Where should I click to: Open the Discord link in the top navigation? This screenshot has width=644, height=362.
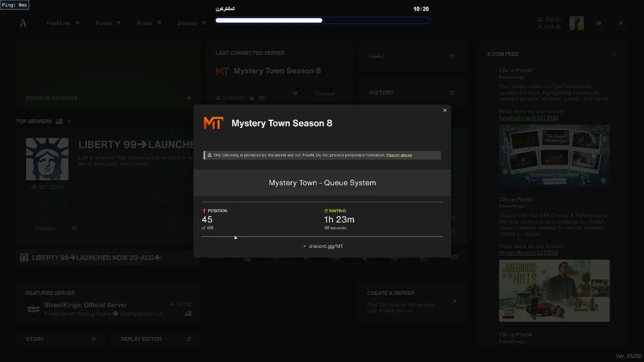192,23
